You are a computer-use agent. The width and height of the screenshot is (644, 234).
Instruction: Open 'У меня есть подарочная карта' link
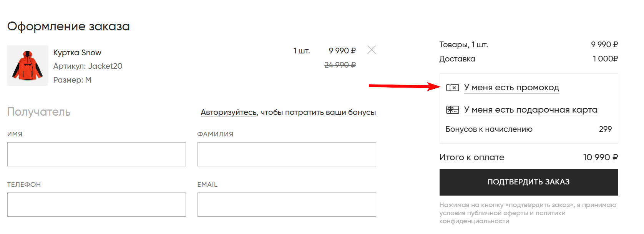531,110
